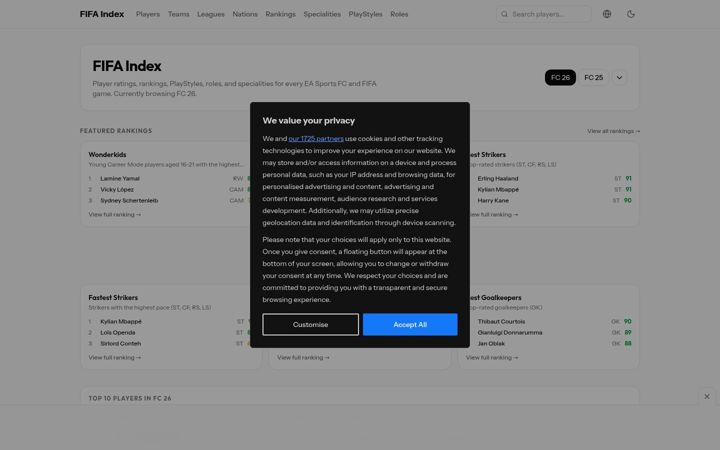Click the Best Goalkeepers card title
720x450 pixels.
(495, 298)
